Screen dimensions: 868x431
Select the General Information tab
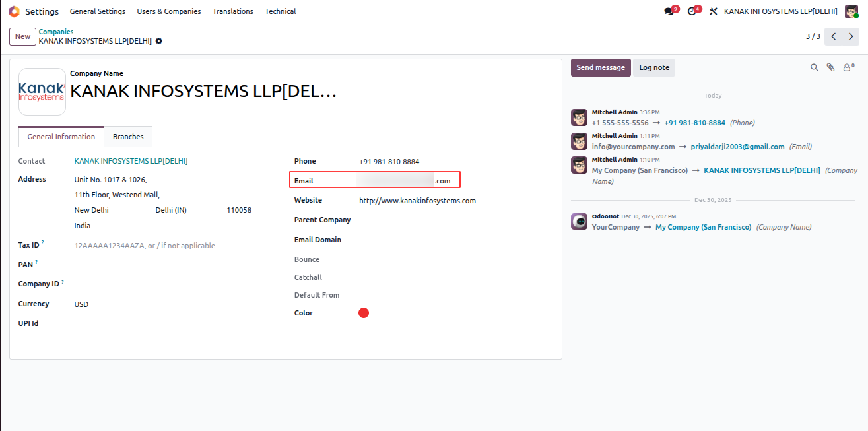pyautogui.click(x=61, y=137)
